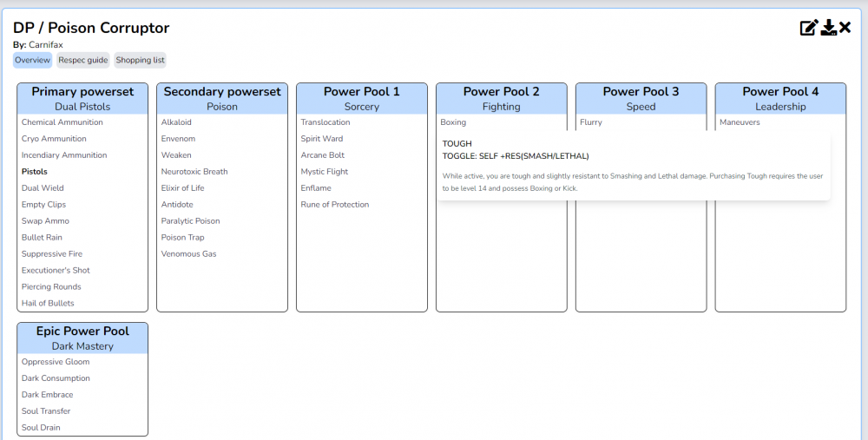Select the Venomous Gas power
The image size is (868, 440).
tap(188, 254)
